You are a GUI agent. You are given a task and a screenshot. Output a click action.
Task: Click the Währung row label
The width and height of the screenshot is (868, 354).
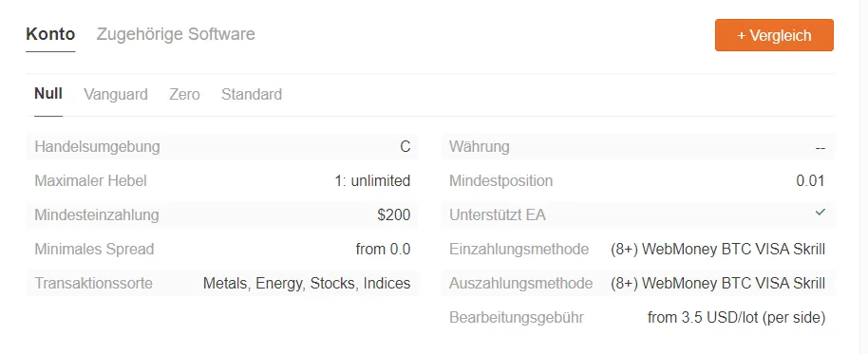coord(480,146)
